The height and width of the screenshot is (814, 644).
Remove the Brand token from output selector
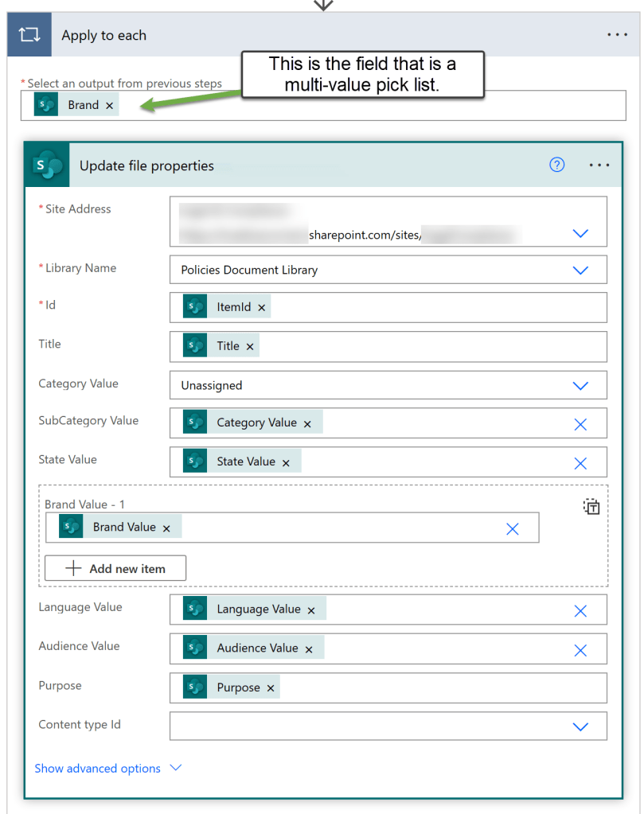click(110, 106)
